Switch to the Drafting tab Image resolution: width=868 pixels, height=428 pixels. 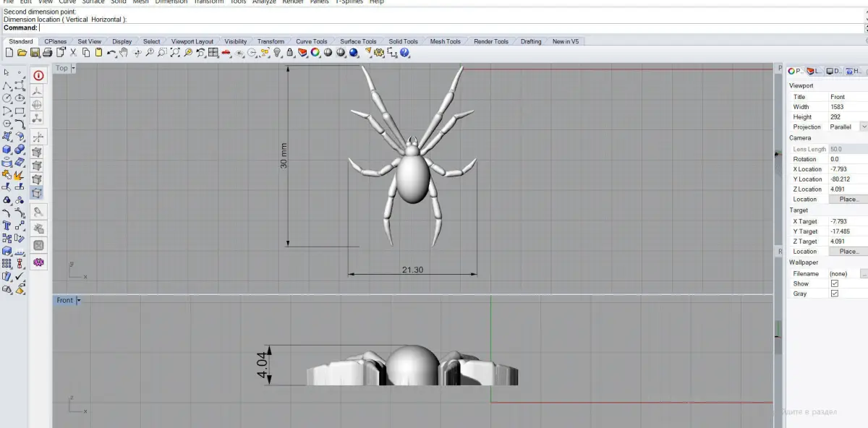[x=531, y=41]
